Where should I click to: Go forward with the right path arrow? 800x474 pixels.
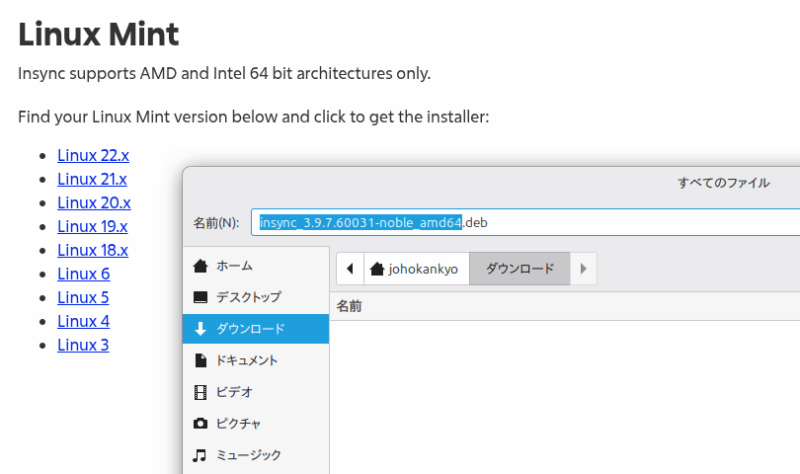[x=583, y=268]
